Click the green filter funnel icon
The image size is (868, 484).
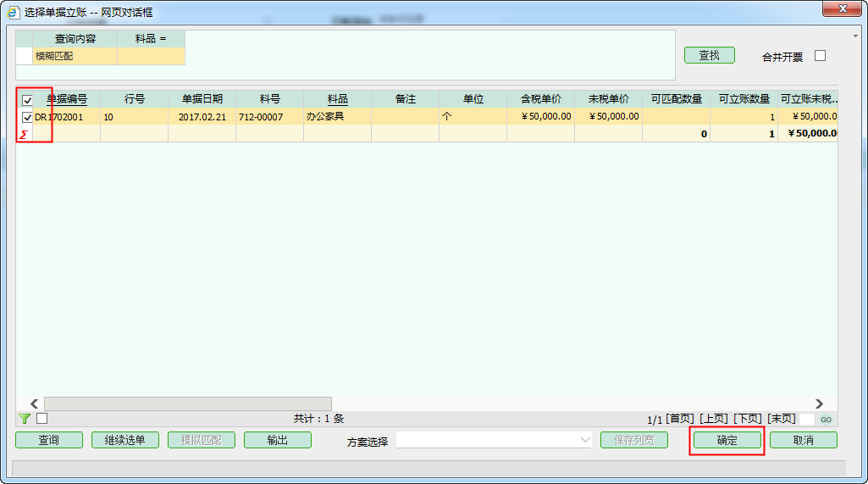pos(25,419)
